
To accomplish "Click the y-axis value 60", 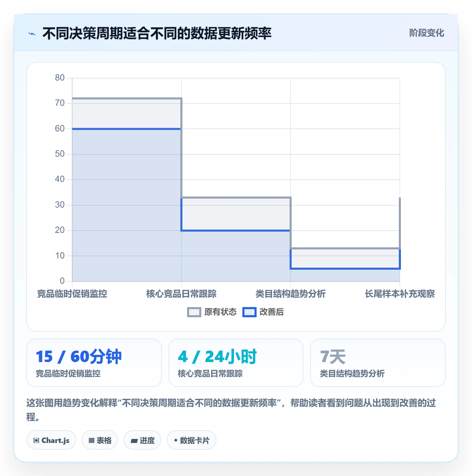I will (60, 129).
